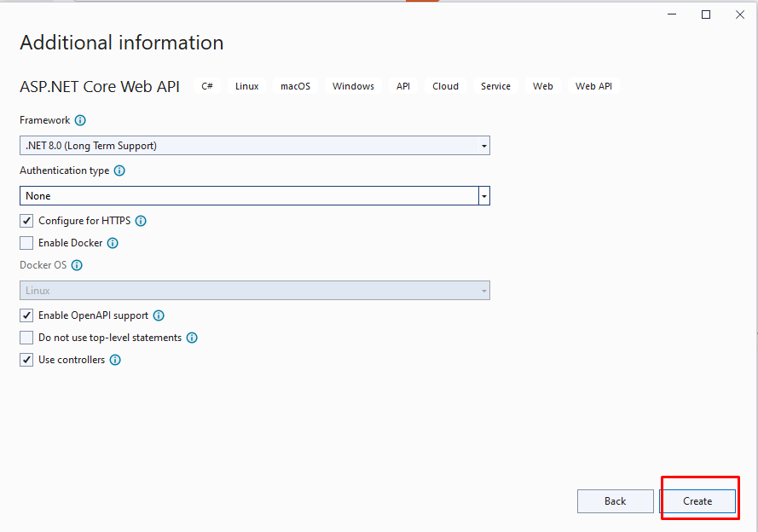The width and height of the screenshot is (758, 532).
Task: Click info icon beside Enable Docker
Action: point(113,243)
